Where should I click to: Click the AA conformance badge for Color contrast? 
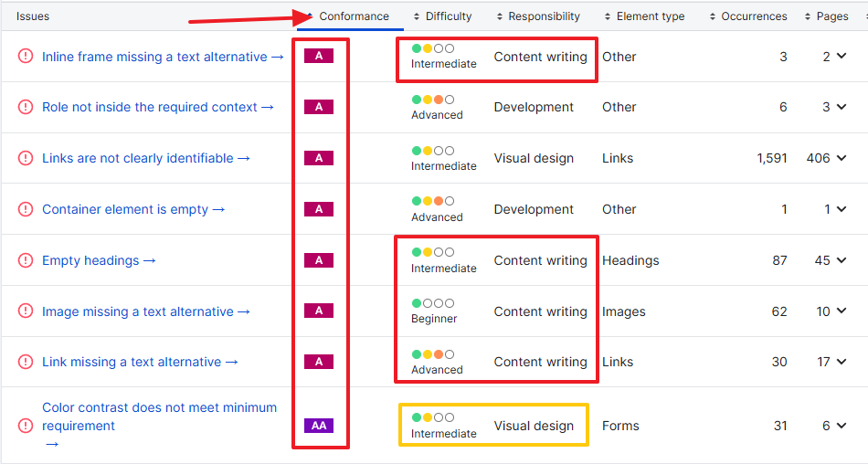[319, 426]
